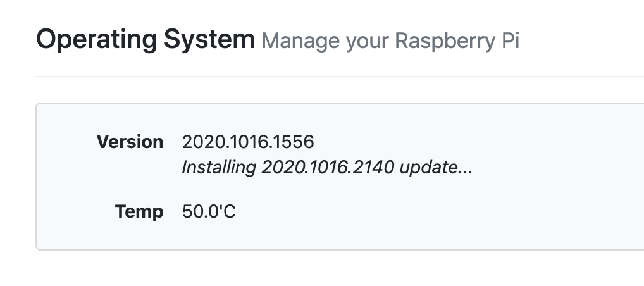Click the installing update status message
Image resolution: width=644 pixels, height=286 pixels.
(x=327, y=168)
